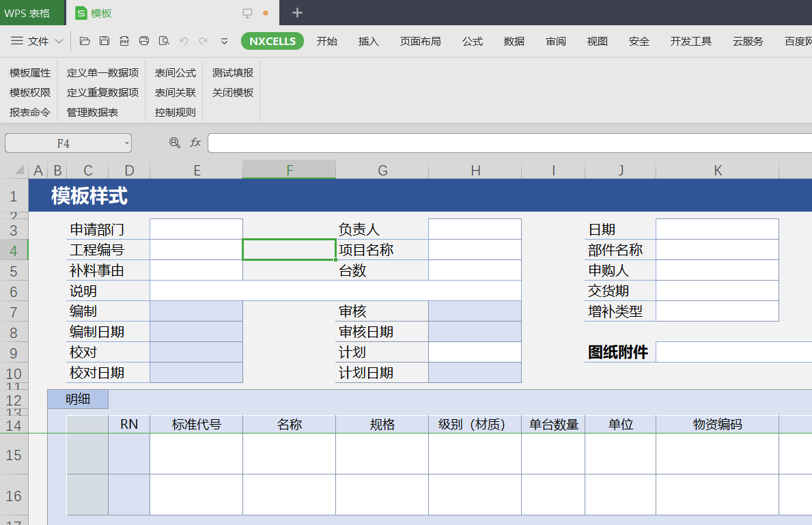Screen dimensions: 812x525
Task: Switch to the NXCELLS ribbon tab
Action: pos(272,41)
